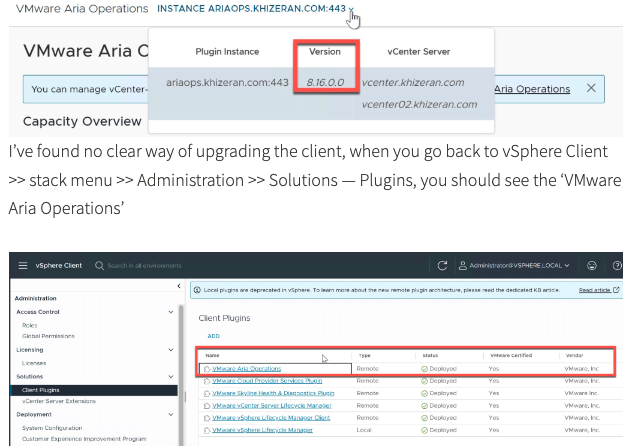This screenshot has width=626, height=448.
Task: Select Roles in the Administration sidebar
Action: (x=30, y=325)
